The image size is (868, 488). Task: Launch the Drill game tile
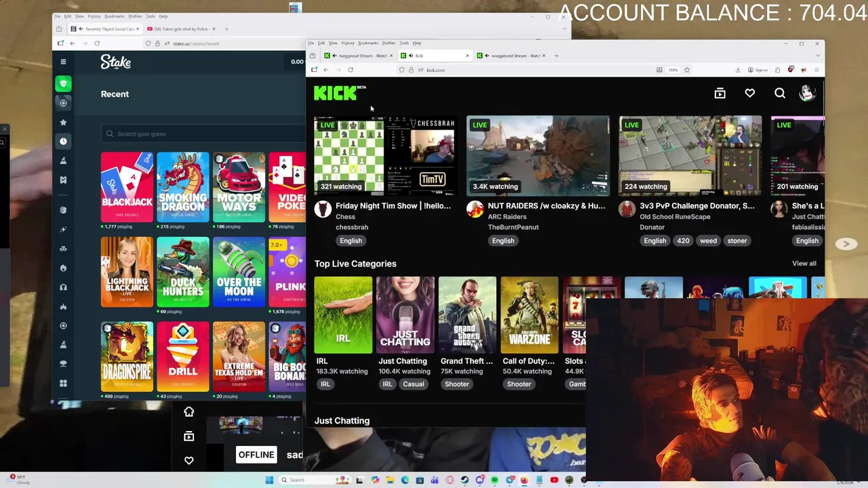pos(183,357)
